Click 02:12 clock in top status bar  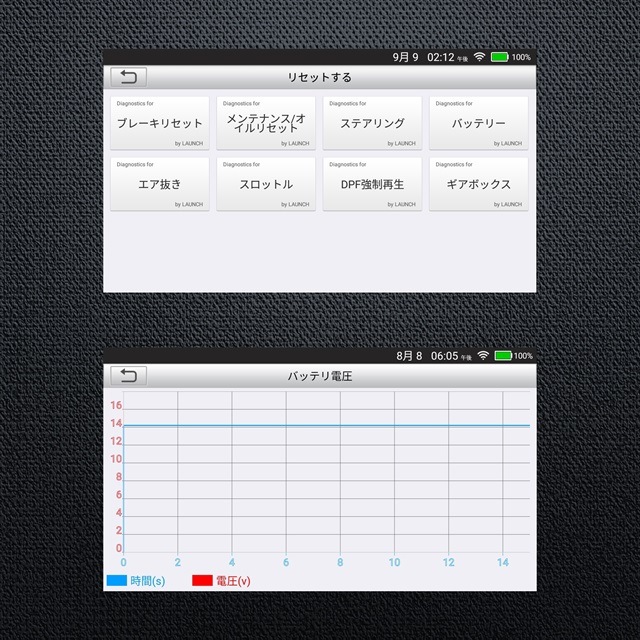point(441,58)
